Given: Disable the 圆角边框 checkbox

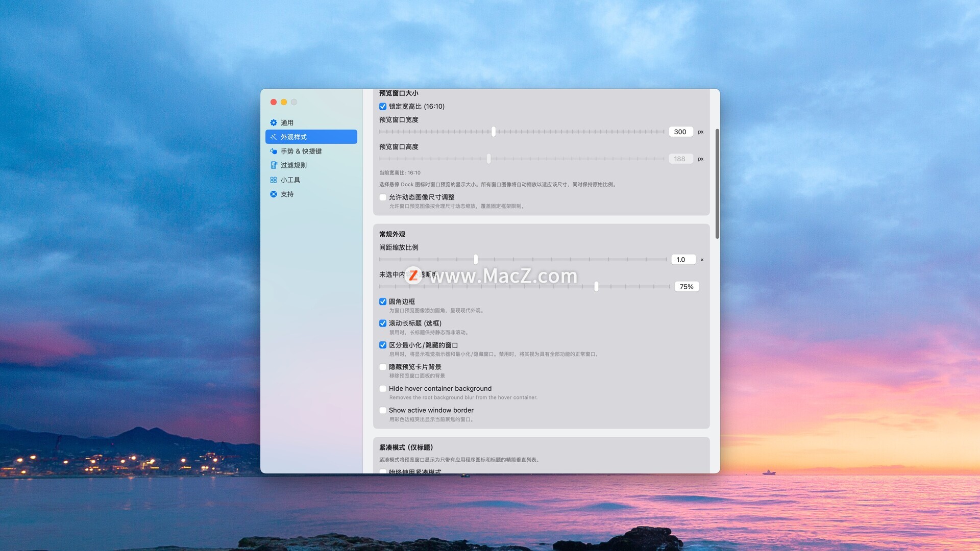Looking at the screenshot, I should click(383, 302).
